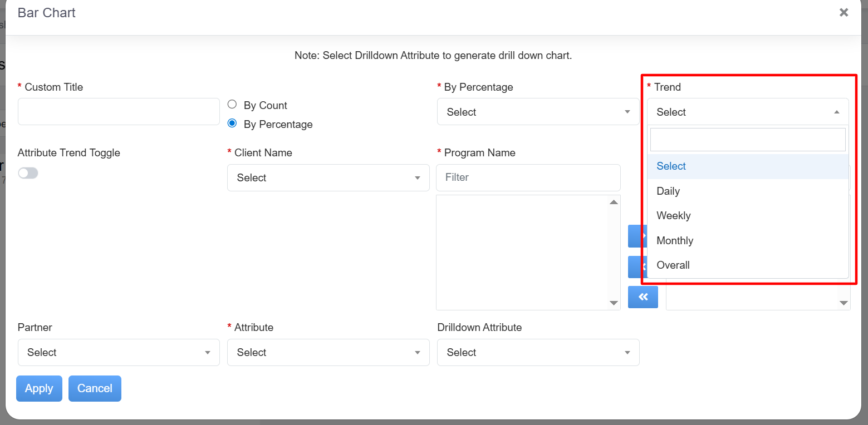Image resolution: width=868 pixels, height=425 pixels.
Task: Enable the Attribute Trend Toggle switch
Action: [x=28, y=174]
